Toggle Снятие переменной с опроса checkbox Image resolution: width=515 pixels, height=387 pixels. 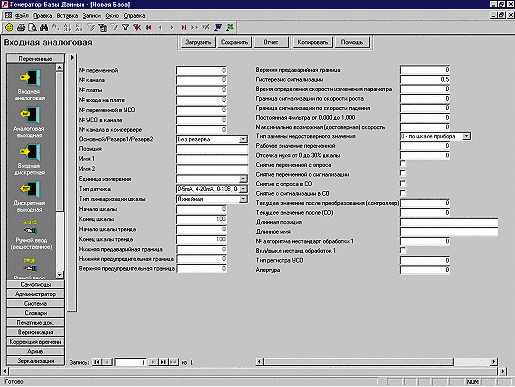403,164
